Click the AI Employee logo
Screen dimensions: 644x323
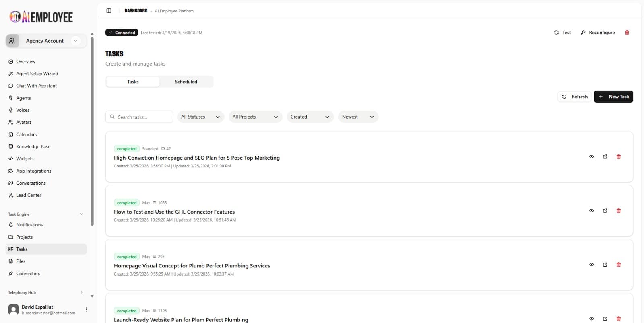point(41,16)
